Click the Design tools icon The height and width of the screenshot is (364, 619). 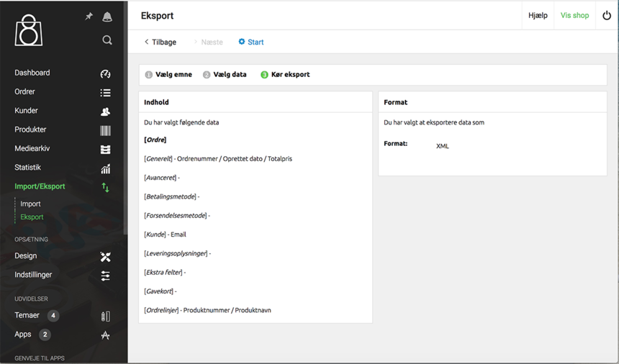click(x=105, y=257)
